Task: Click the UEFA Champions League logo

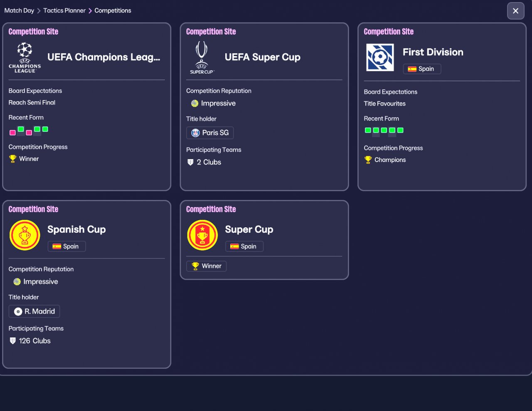Action: [25, 58]
